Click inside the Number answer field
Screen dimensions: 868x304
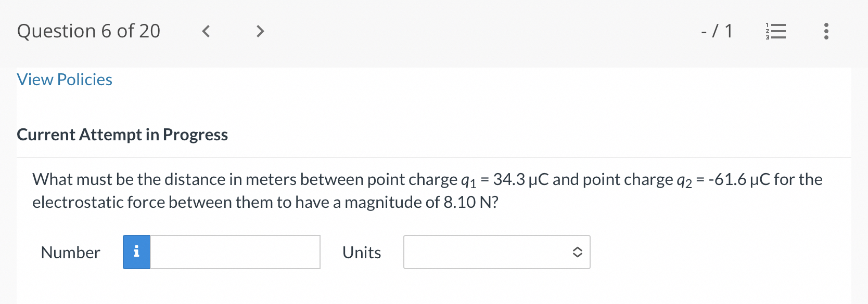click(234, 252)
